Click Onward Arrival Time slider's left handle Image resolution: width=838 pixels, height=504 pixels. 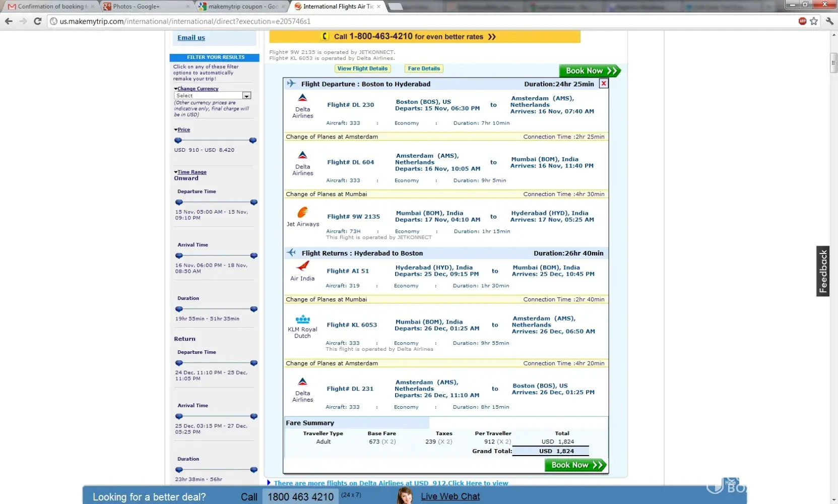click(179, 256)
